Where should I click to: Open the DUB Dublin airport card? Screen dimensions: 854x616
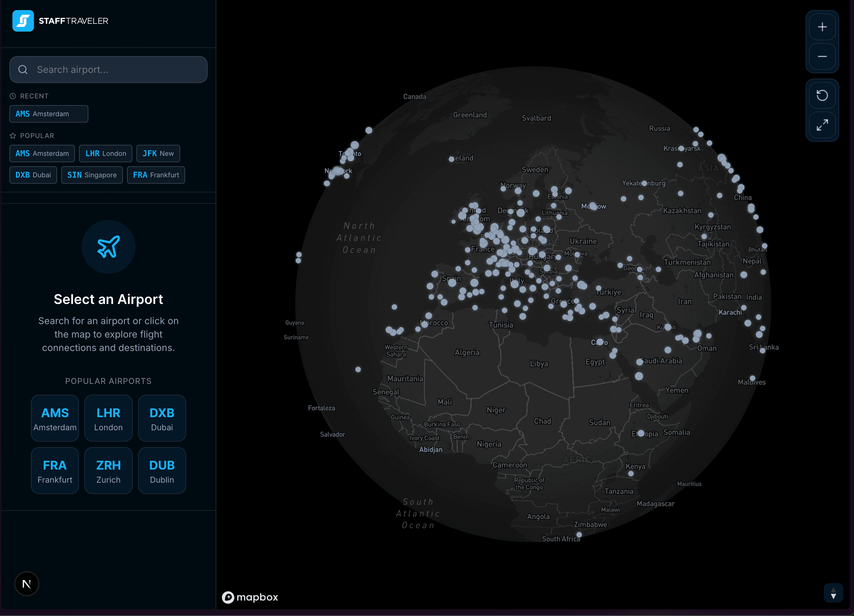pyautogui.click(x=162, y=470)
